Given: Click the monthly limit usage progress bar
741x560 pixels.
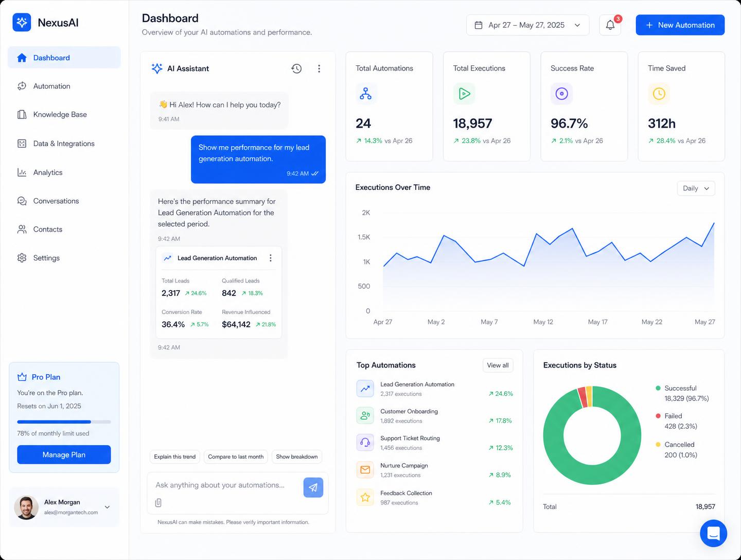Looking at the screenshot, I should click(64, 422).
